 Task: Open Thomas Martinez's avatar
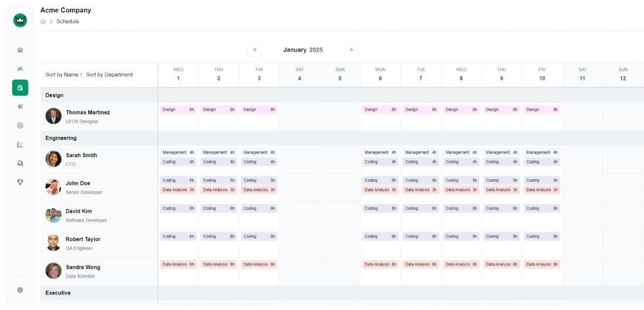point(53,116)
